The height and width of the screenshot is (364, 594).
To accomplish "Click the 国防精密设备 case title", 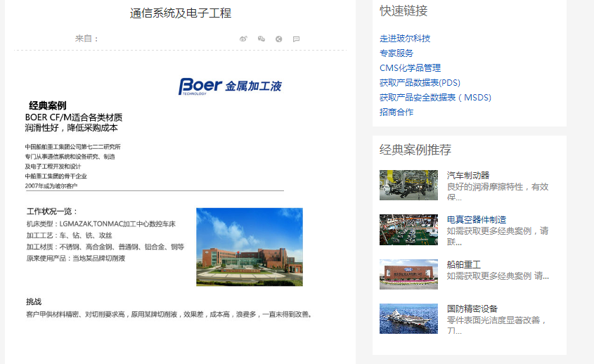I will [472, 308].
